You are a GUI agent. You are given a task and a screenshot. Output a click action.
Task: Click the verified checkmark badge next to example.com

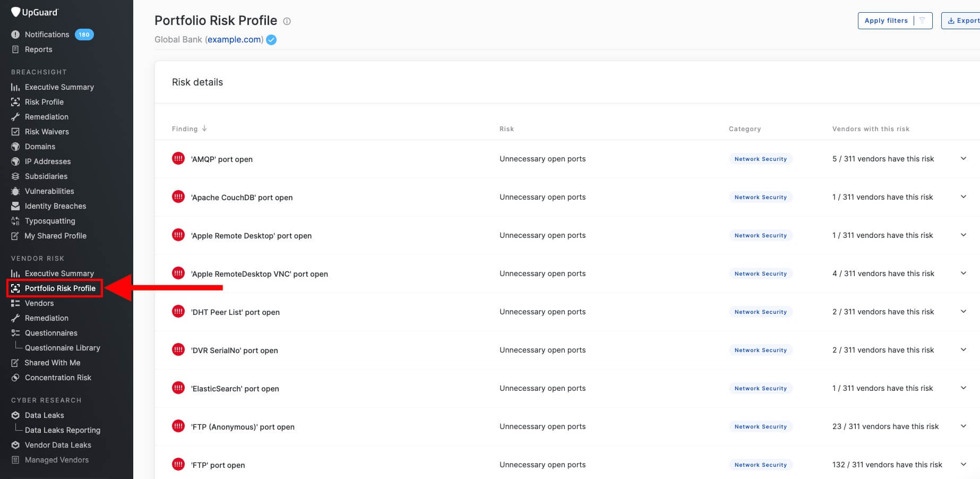click(271, 40)
